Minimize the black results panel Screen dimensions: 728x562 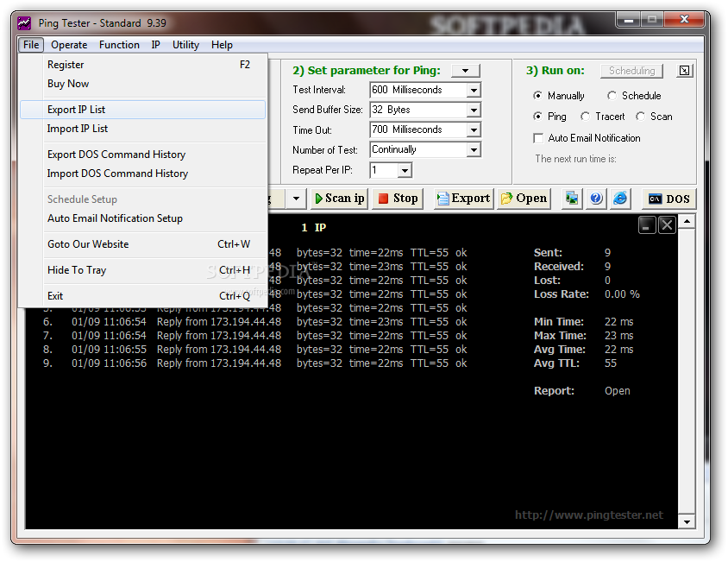point(646,225)
